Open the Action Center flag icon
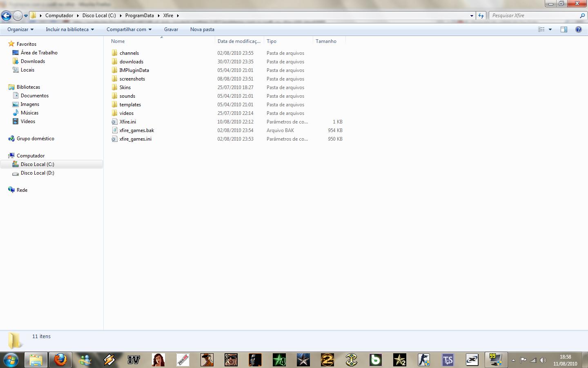The width and height of the screenshot is (588, 368). pos(523,360)
